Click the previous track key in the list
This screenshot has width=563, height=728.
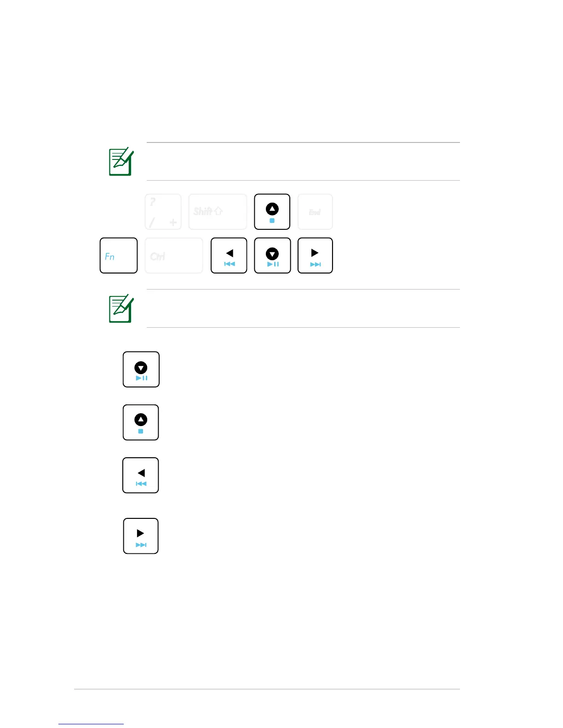(x=141, y=475)
